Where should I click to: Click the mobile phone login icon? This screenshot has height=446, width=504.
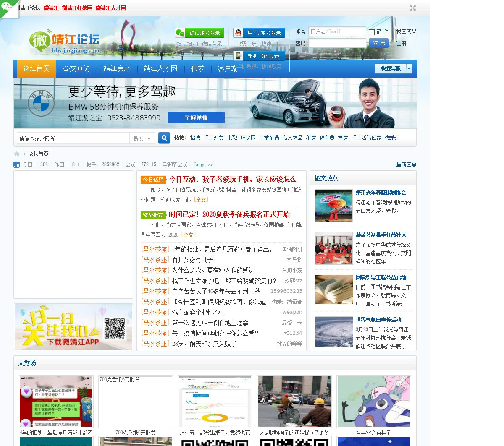click(238, 56)
